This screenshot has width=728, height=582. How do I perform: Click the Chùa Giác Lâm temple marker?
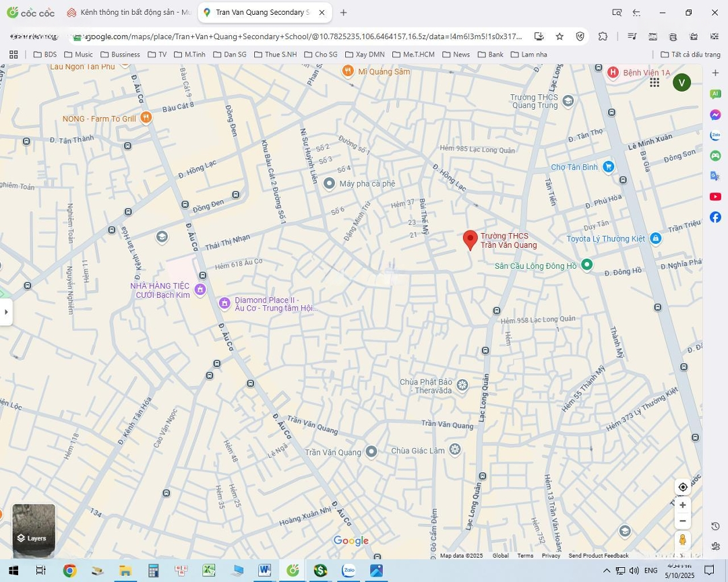[455, 449]
